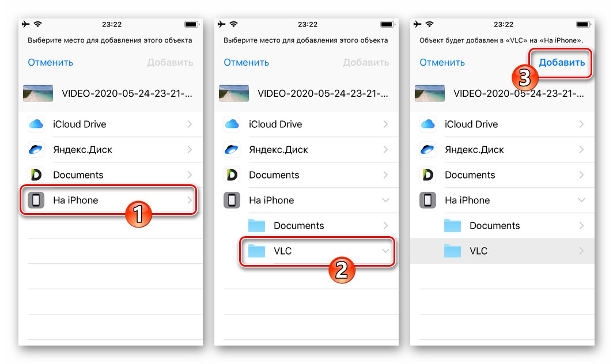Image resolution: width=613 pixels, height=364 pixels.
Task: Collapse На iPhone chevron in middle screen
Action: click(x=385, y=200)
